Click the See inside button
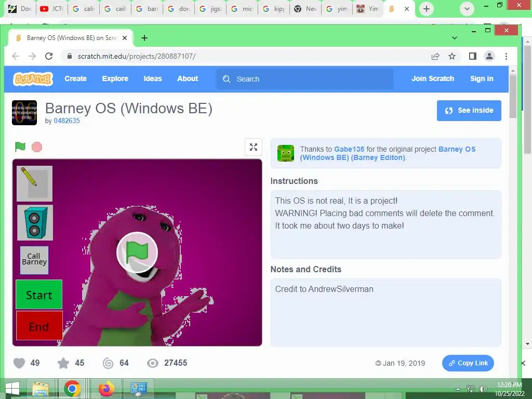The width and height of the screenshot is (532, 399). pyautogui.click(x=469, y=111)
